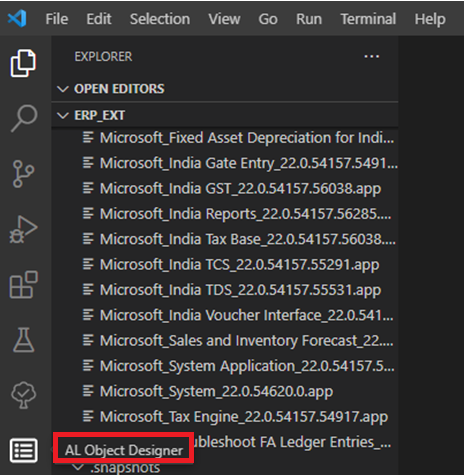Open the Go menu

pyautogui.click(x=268, y=19)
